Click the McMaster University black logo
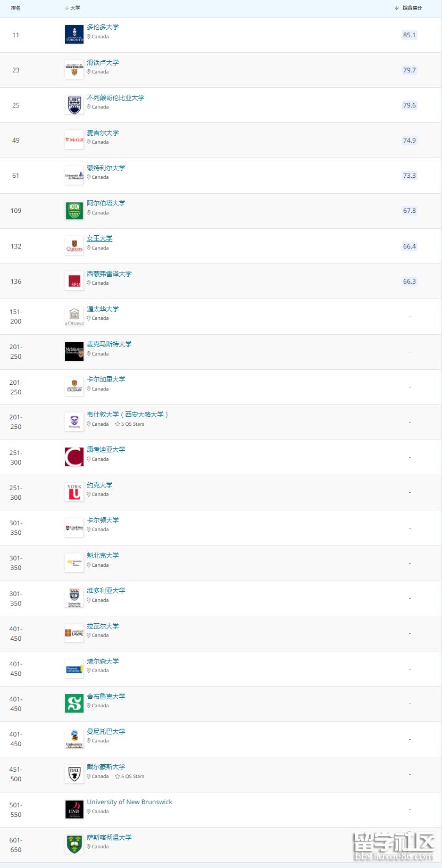Image resolution: width=442 pixels, height=868 pixels. coord(74,351)
